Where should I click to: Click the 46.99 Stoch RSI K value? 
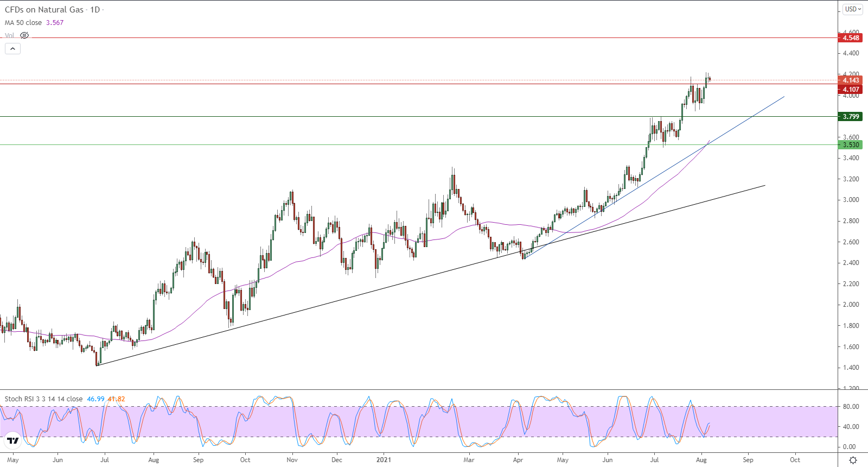95,399
